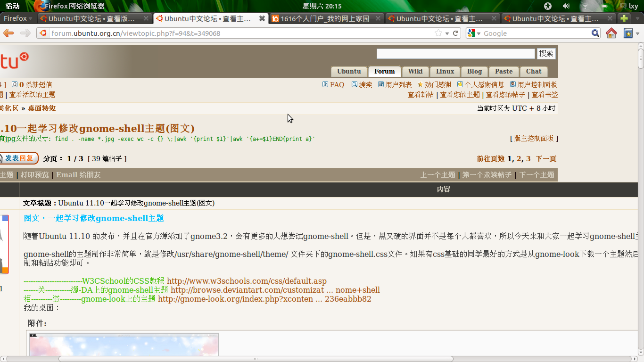Jump to 第一个未读帖子 link
Viewport: 644px width, 362px height.
[487, 175]
